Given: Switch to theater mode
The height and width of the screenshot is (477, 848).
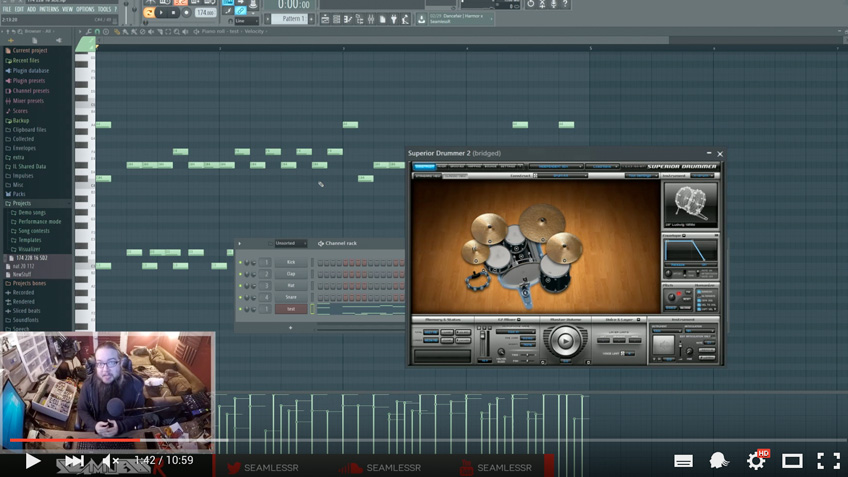Looking at the screenshot, I should coord(792,461).
